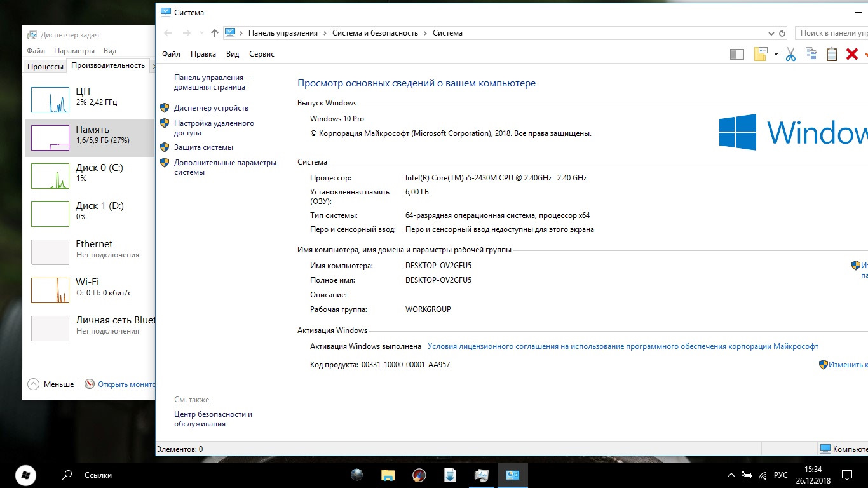The image size is (868, 488).
Task: Click the Copy icon in the toolbar
Action: pyautogui.click(x=811, y=55)
